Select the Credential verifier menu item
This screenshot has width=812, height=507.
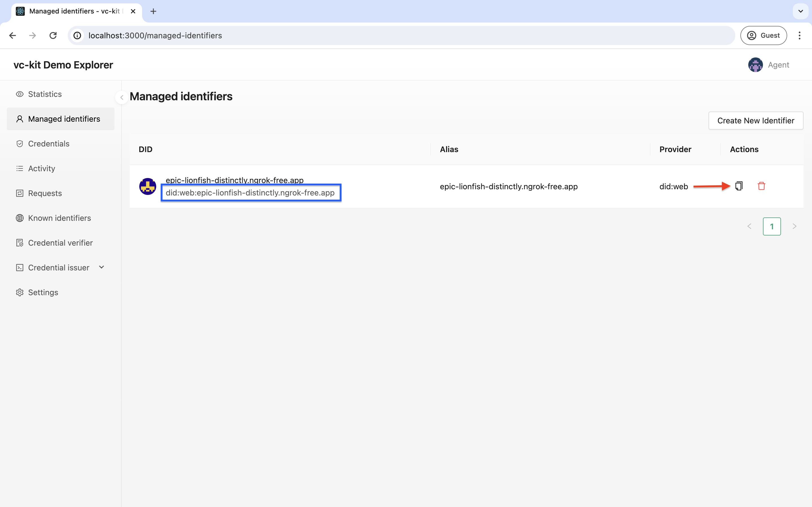[x=60, y=243]
